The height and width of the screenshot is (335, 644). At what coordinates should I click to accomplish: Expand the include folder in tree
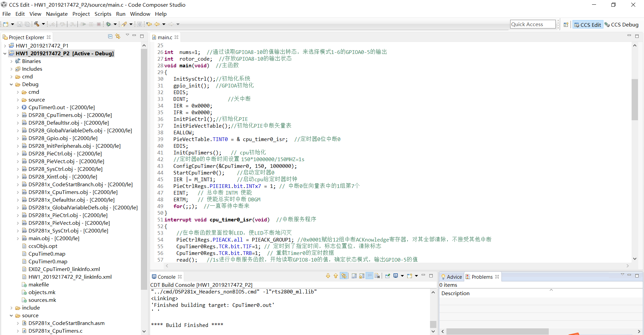[11, 308]
